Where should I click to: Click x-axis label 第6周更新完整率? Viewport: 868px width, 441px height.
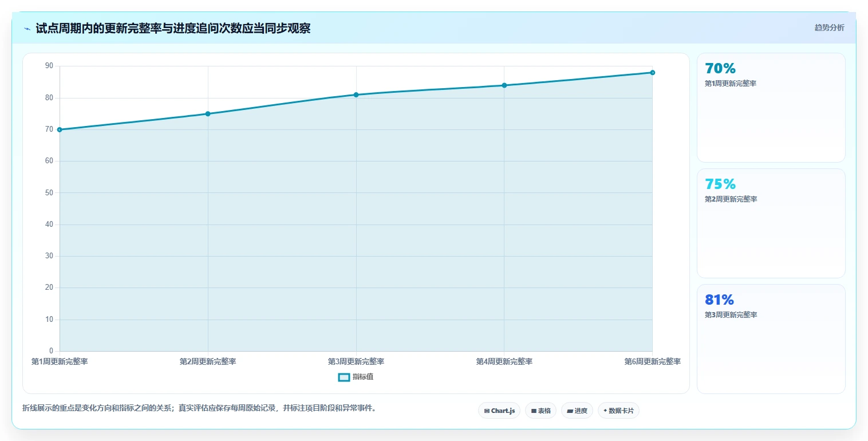click(x=653, y=361)
